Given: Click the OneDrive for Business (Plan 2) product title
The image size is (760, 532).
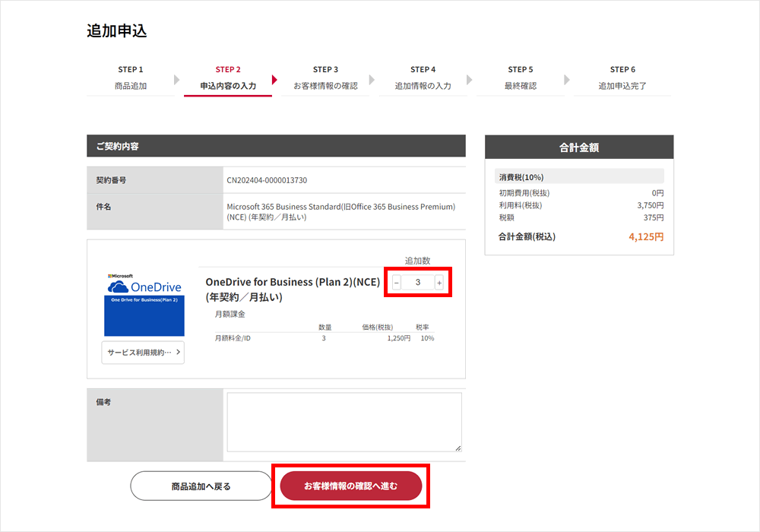Looking at the screenshot, I should [x=293, y=290].
